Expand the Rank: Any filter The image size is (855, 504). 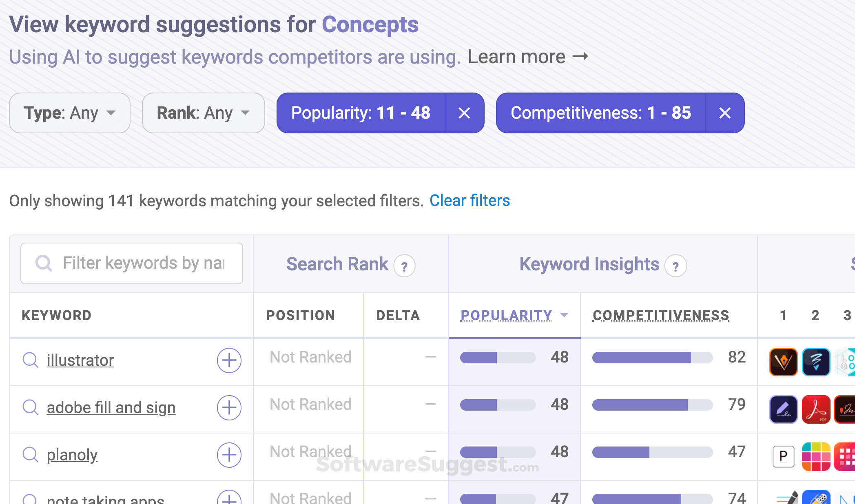[x=203, y=113]
